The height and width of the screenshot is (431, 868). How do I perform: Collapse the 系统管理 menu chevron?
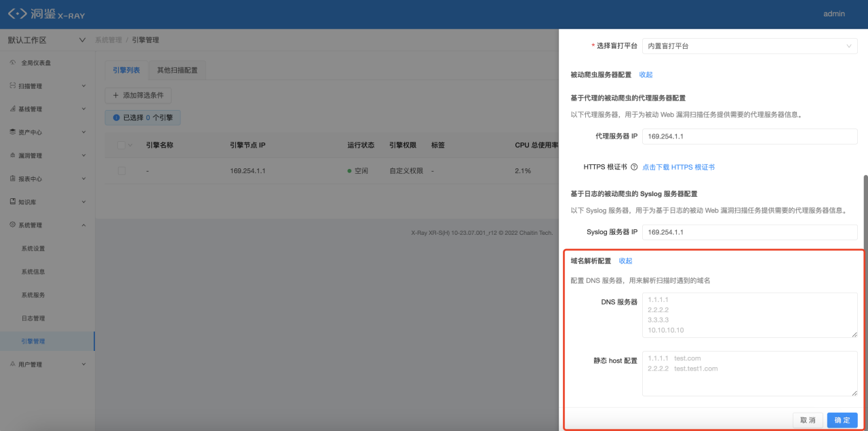pos(83,225)
